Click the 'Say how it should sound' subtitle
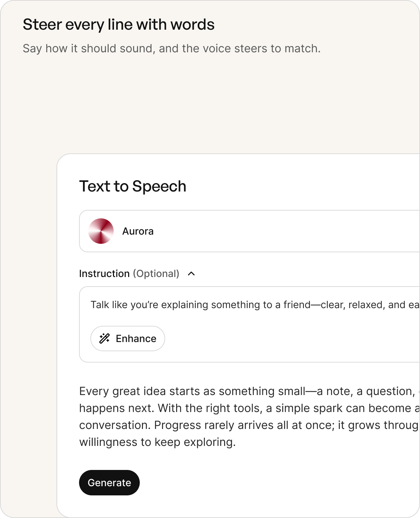Screen dimensions: 420x518 click(172, 48)
